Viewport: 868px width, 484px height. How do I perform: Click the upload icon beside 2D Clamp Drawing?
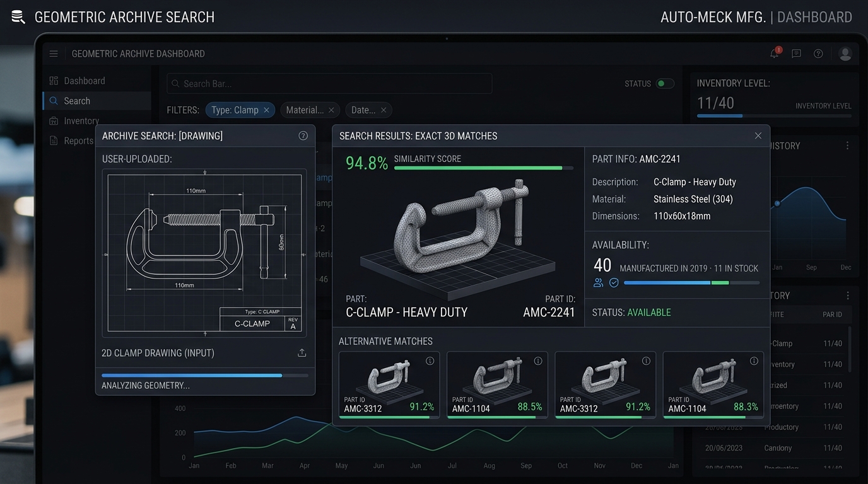tap(302, 353)
